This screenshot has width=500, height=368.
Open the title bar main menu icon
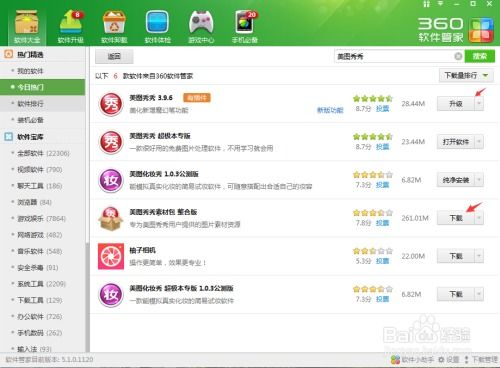(440, 4)
